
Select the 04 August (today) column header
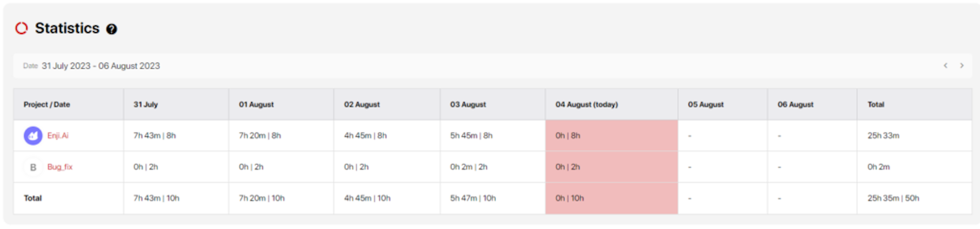point(612,104)
